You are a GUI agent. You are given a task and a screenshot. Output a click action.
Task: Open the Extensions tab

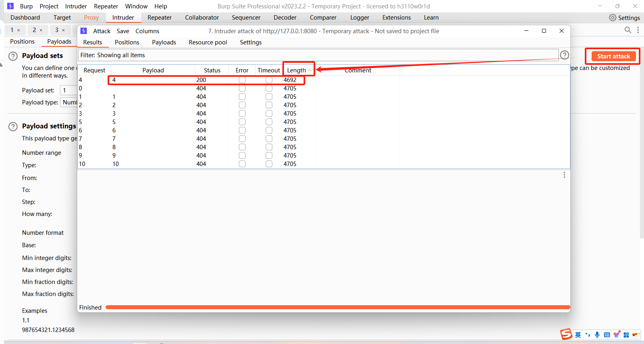[x=396, y=18]
